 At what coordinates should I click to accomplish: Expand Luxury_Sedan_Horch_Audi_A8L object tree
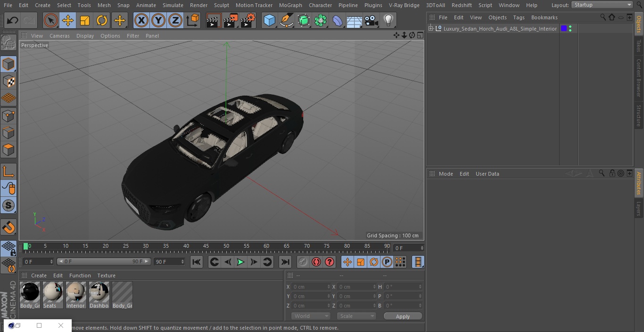point(431,29)
